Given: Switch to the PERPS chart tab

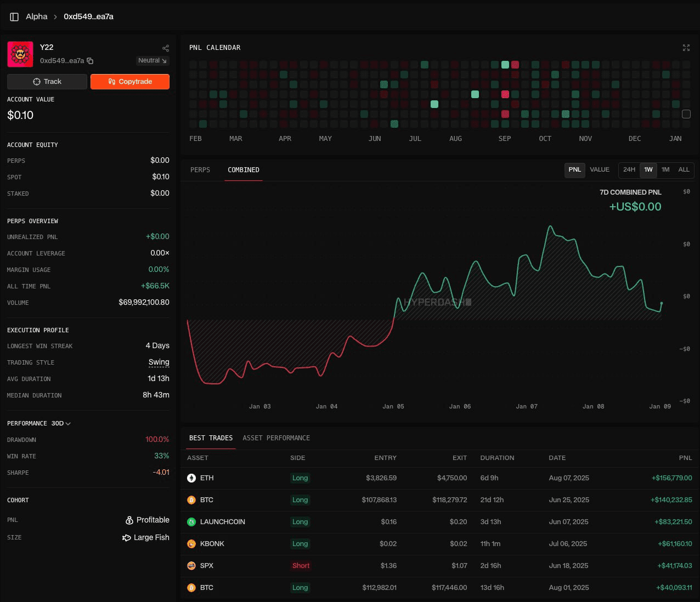Looking at the screenshot, I should 200,170.
